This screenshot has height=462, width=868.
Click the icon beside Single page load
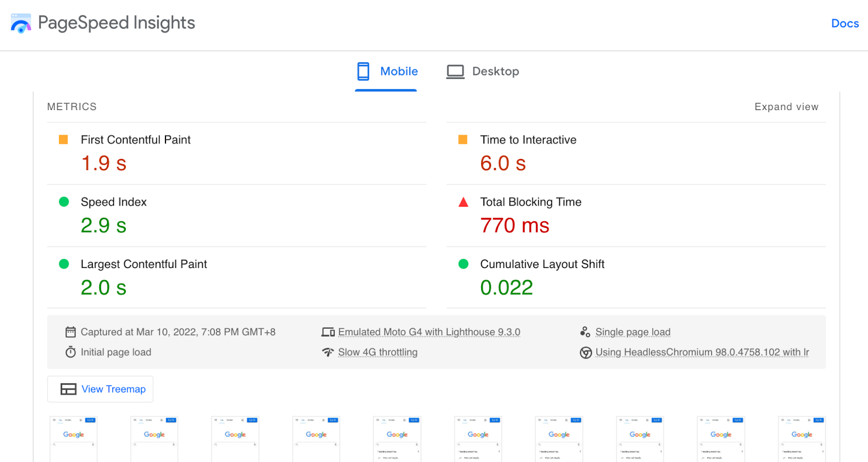585,332
